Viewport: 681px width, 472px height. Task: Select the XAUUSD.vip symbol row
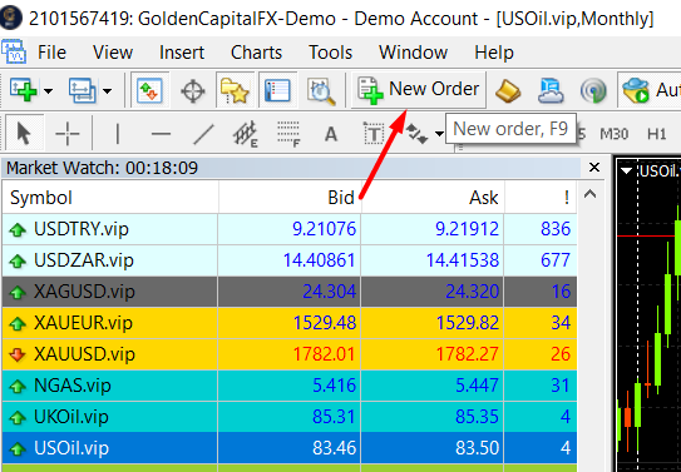pos(290,354)
